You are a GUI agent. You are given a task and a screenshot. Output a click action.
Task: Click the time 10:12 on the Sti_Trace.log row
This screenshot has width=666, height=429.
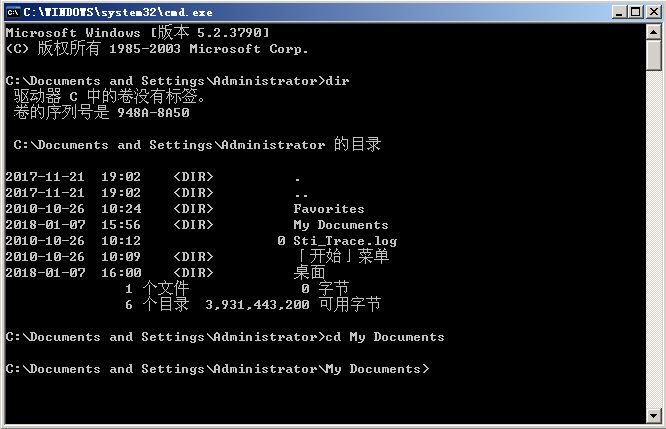click(121, 241)
